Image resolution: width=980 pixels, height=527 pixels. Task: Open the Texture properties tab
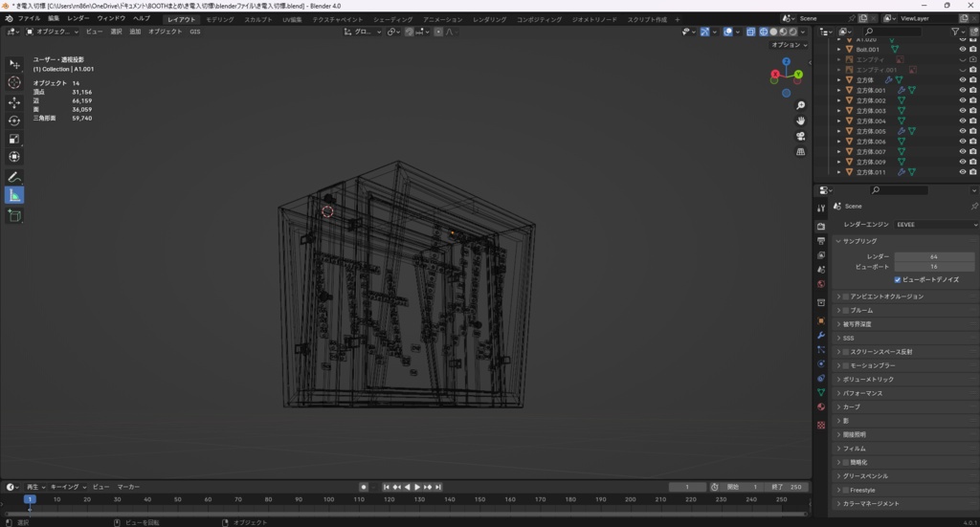pyautogui.click(x=821, y=426)
